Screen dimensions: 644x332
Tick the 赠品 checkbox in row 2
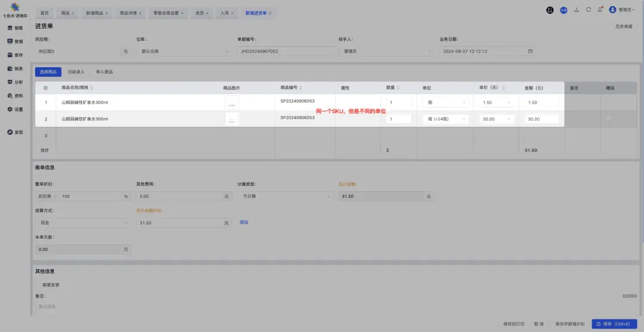[609, 119]
